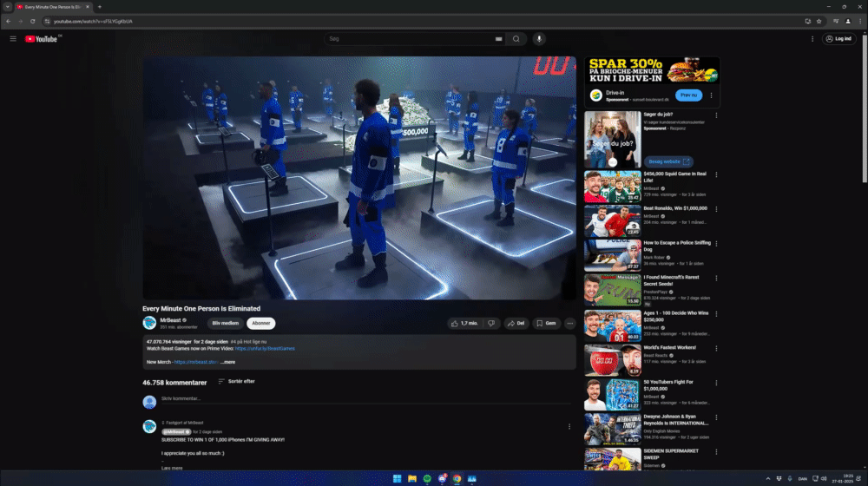Open the Squid Game In Real Life video
Image resolution: width=868 pixels, height=486 pixels.
[x=612, y=187]
